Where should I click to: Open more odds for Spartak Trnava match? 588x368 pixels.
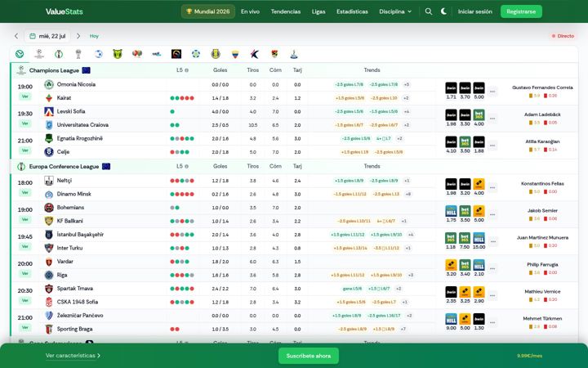492,295
